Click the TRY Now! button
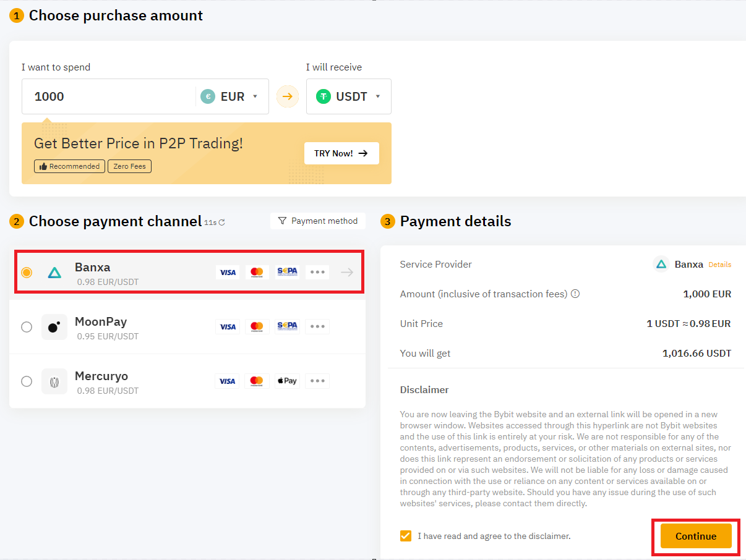Image resolution: width=746 pixels, height=560 pixels. point(341,153)
